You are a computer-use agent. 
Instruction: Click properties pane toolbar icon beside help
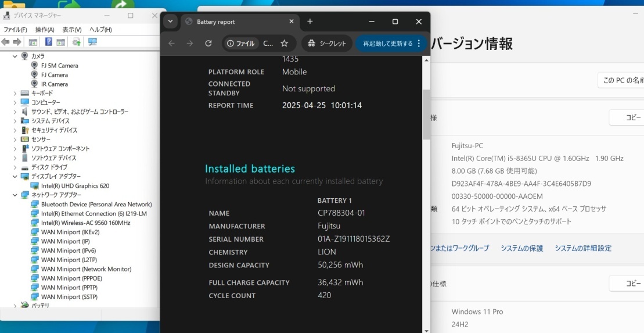tap(61, 41)
